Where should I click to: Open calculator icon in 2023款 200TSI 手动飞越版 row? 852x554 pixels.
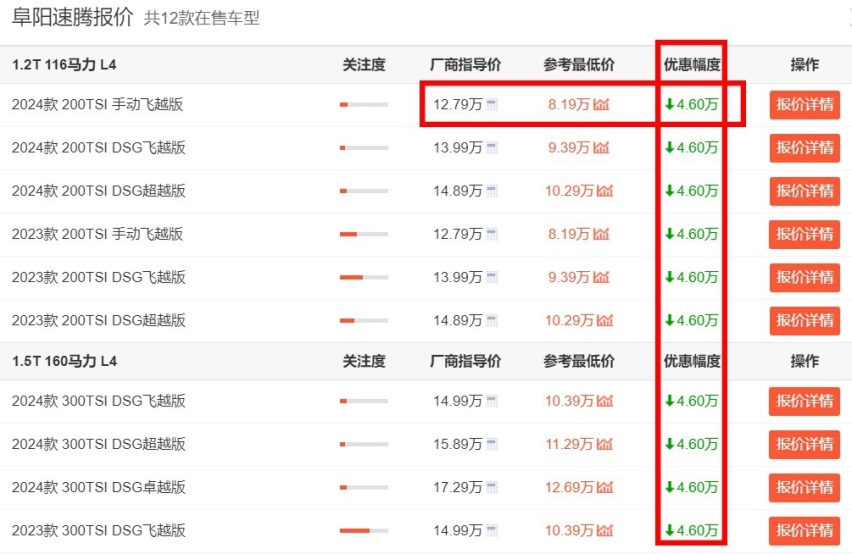[492, 234]
